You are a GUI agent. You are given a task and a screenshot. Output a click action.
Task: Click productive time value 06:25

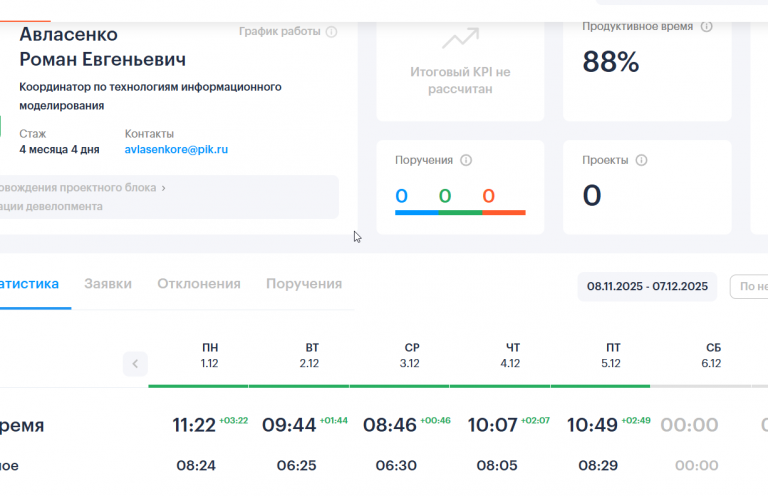point(296,466)
